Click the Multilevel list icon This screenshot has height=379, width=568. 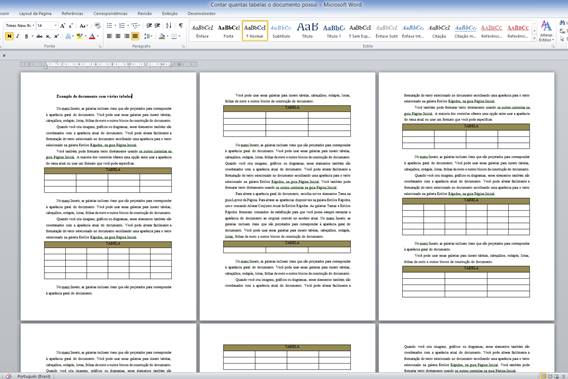[135, 25]
